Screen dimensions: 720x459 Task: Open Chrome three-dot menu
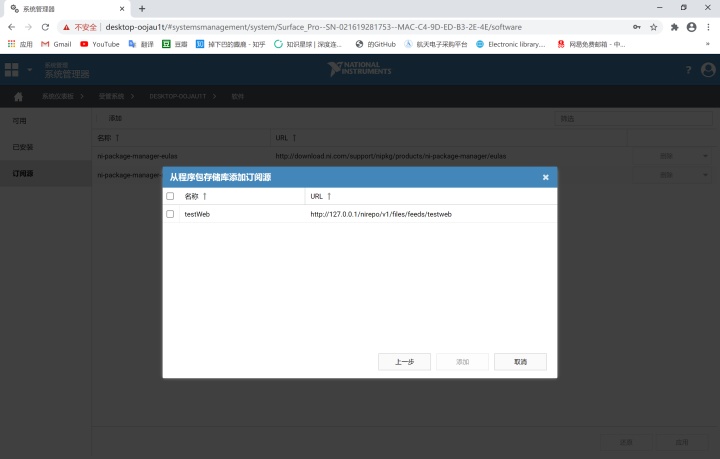point(709,27)
